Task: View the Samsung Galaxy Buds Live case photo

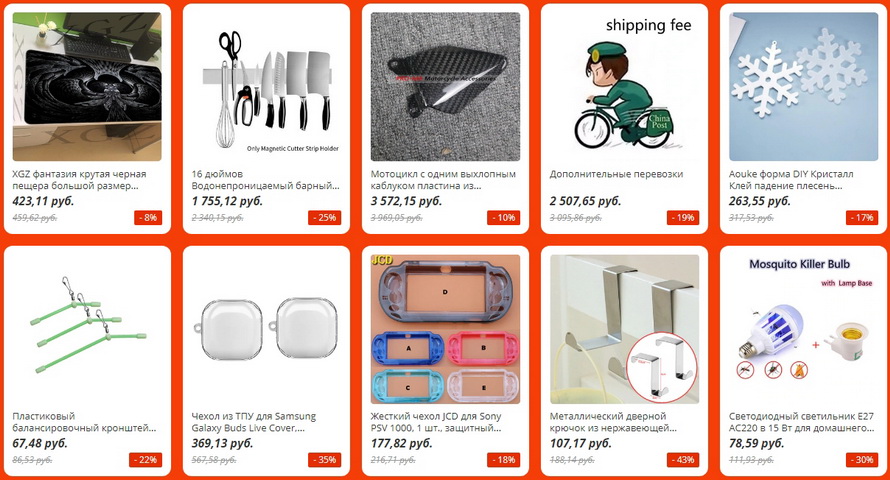Action: click(266, 329)
